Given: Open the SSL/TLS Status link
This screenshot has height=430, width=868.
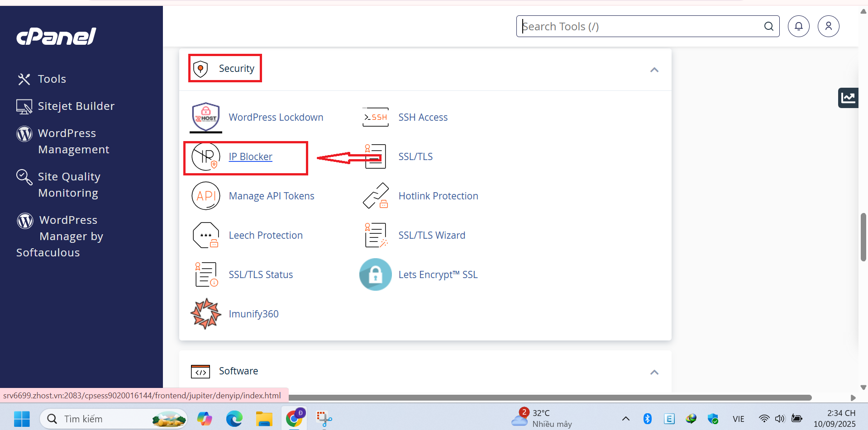Looking at the screenshot, I should click(x=261, y=274).
